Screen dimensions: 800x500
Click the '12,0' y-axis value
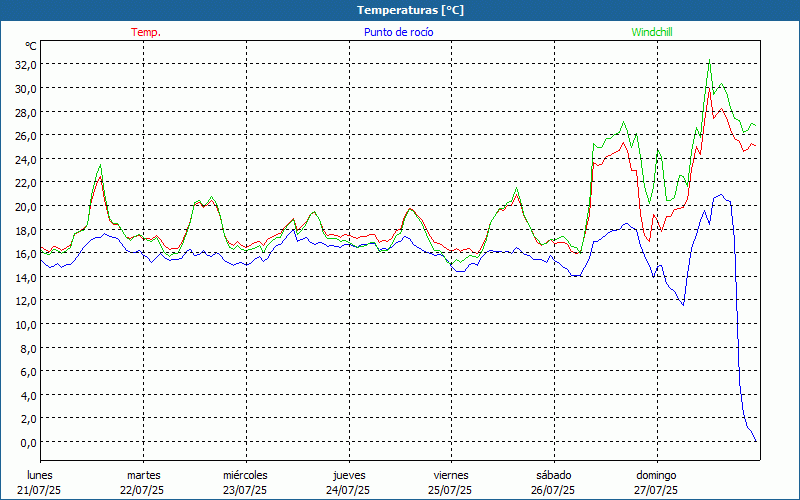pyautogui.click(x=26, y=301)
